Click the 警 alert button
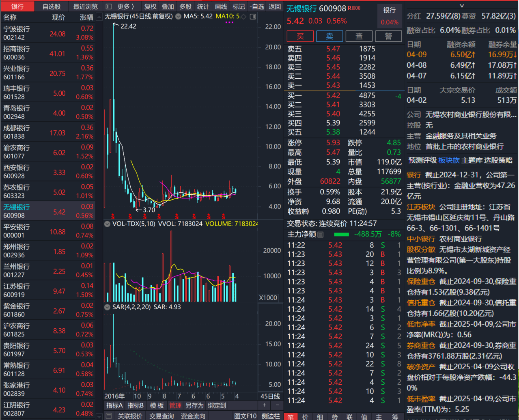 click(x=389, y=36)
